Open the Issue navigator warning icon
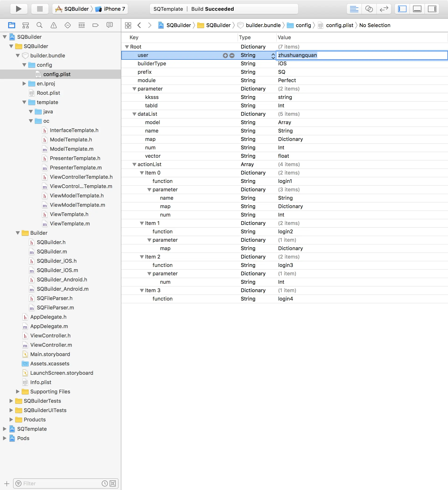This screenshot has width=448, height=490. pyautogui.click(x=53, y=25)
